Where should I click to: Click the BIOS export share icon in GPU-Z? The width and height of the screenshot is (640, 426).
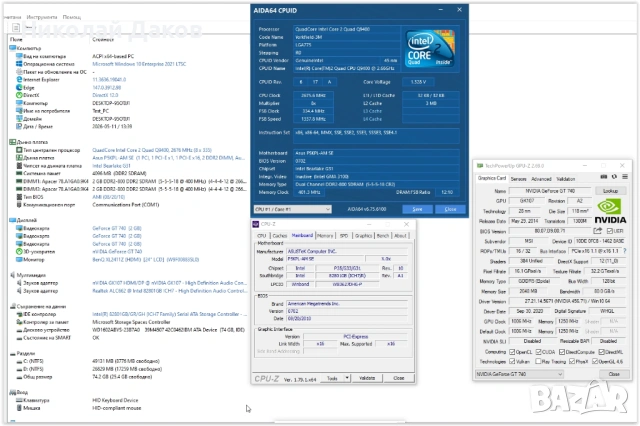pyautogui.click(x=598, y=231)
